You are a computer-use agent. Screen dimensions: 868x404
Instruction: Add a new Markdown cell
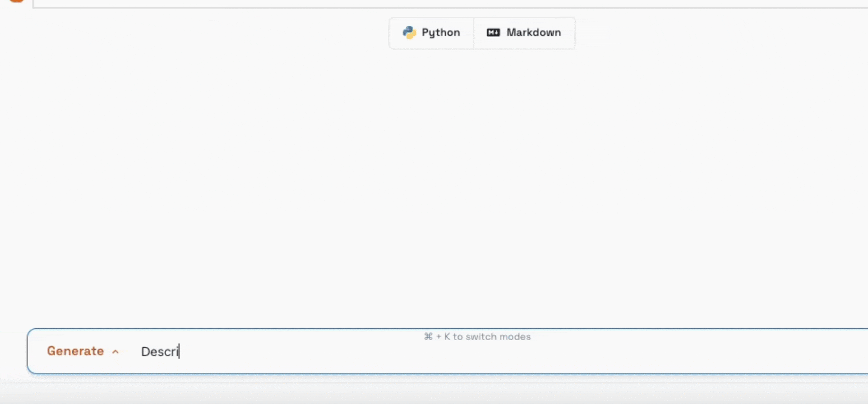(x=524, y=33)
